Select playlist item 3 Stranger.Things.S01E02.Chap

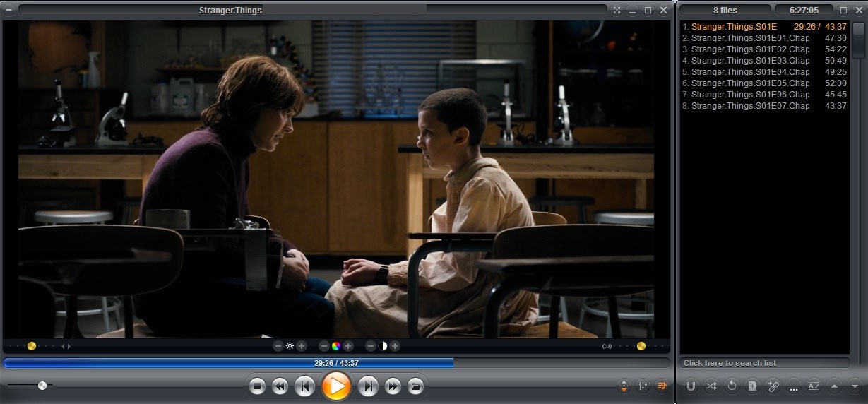764,49
